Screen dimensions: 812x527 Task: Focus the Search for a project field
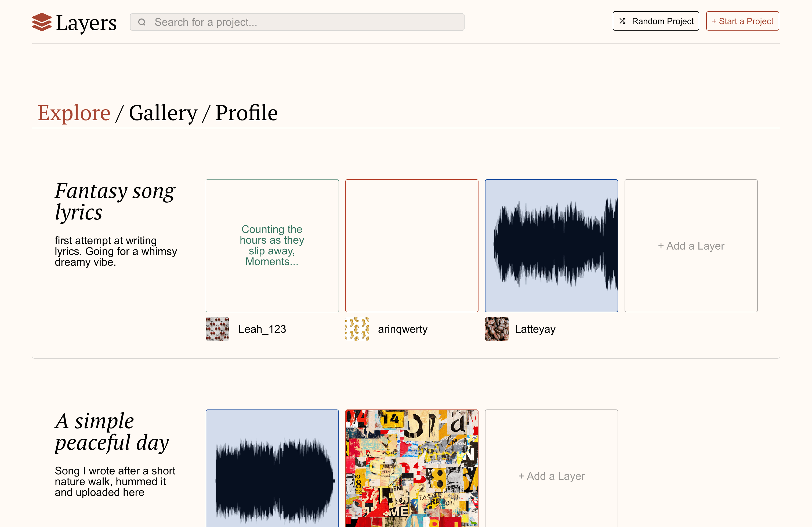[297, 22]
